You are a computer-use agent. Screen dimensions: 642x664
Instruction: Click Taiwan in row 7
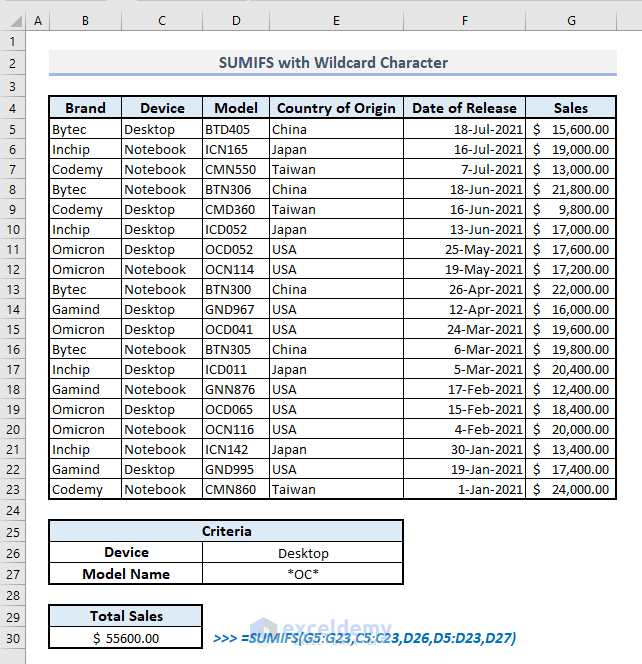pos(336,169)
